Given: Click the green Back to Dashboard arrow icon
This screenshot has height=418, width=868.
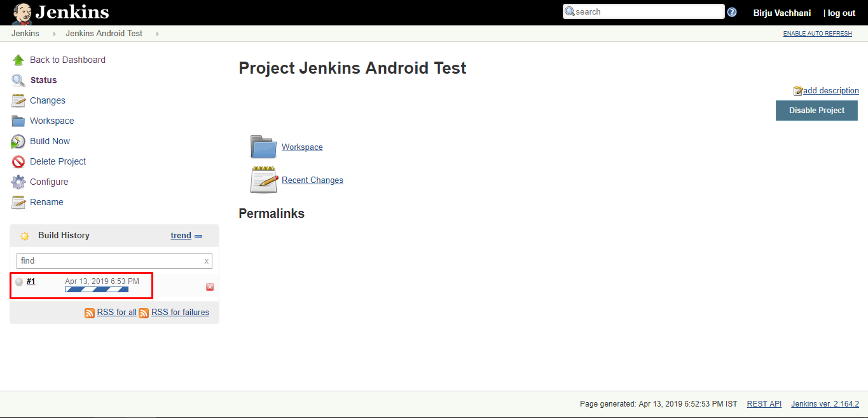Looking at the screenshot, I should pyautogui.click(x=19, y=60).
